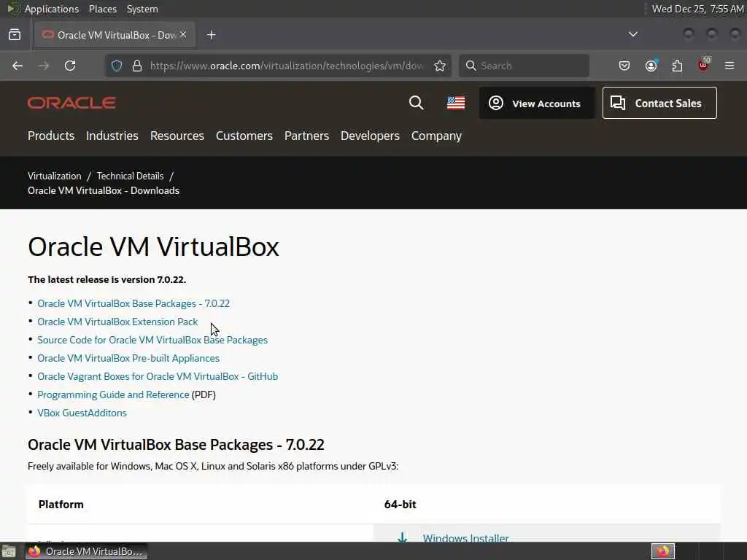Click the Firefox icon in the panel's right tray
Image resolution: width=747 pixels, height=560 pixels.
662,551
